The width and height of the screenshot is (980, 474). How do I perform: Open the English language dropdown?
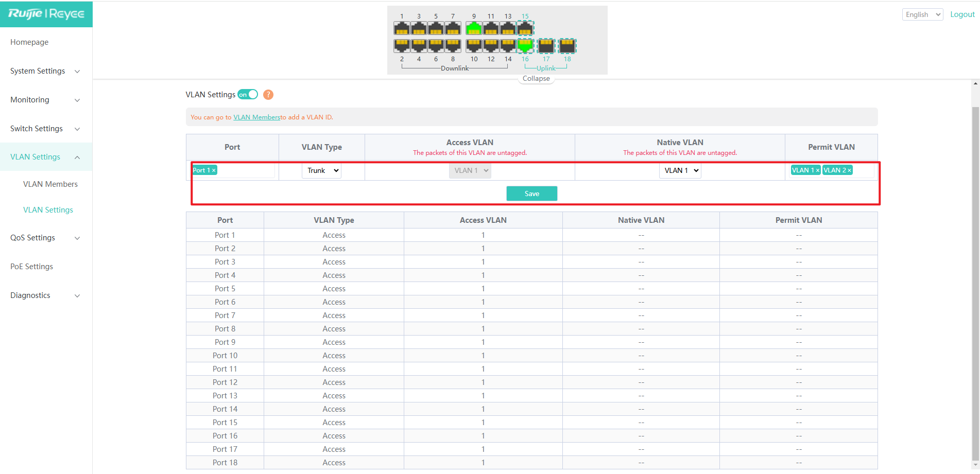pos(922,14)
